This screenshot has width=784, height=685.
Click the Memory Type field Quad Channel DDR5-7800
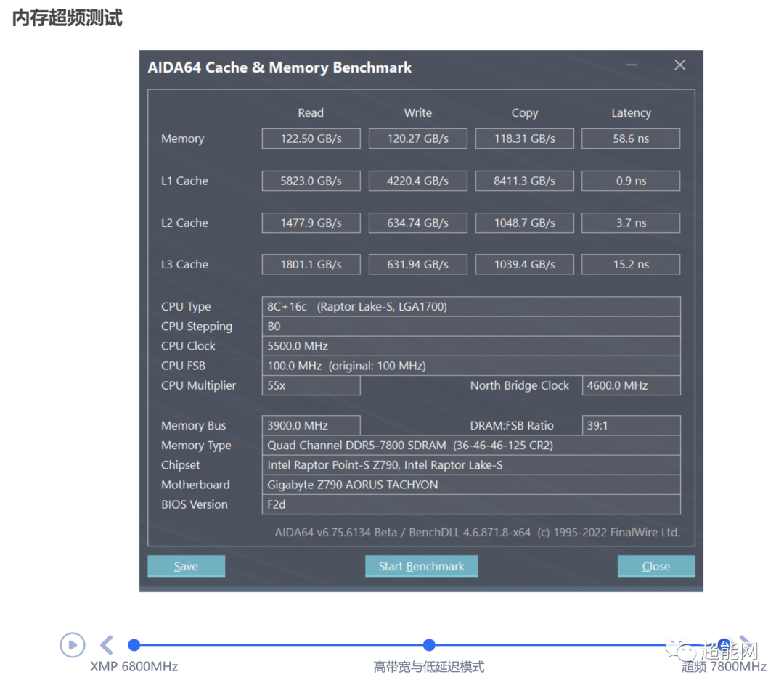[471, 445]
